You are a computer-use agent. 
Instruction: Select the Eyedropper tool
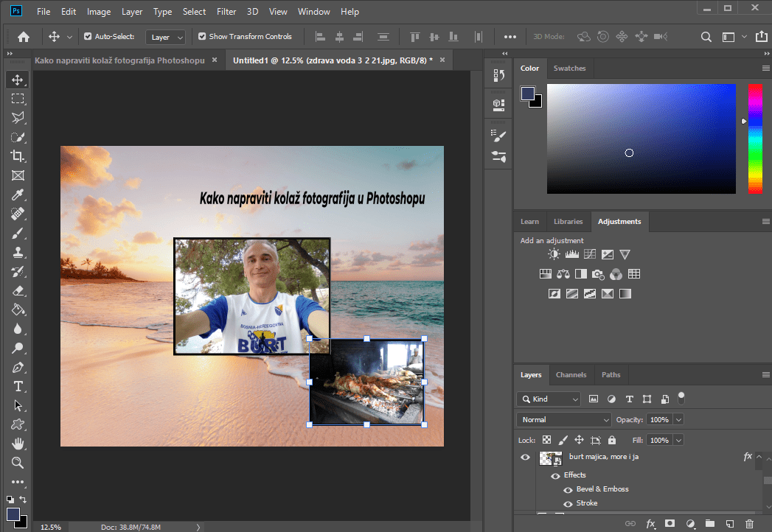pos(18,195)
